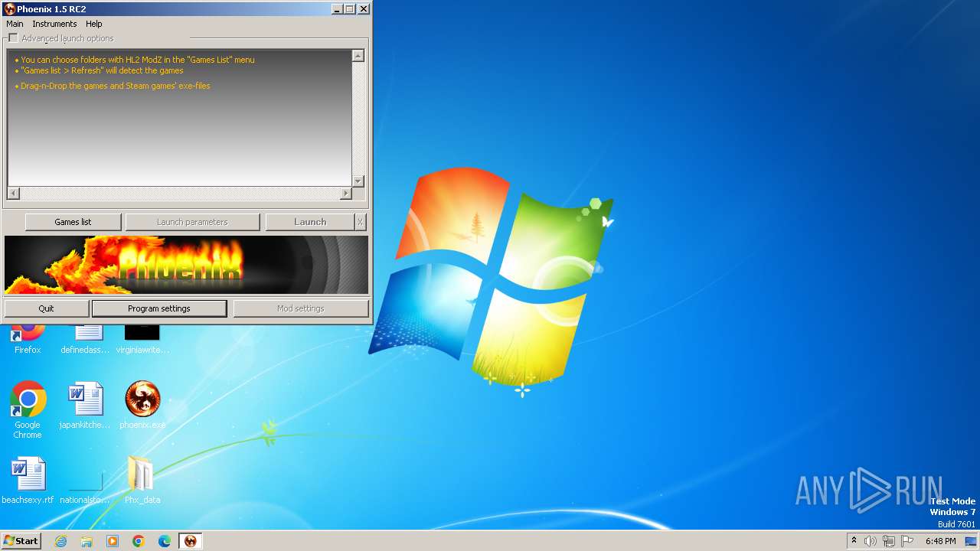Select the beachsexy.rtf file icon

pos(28,481)
